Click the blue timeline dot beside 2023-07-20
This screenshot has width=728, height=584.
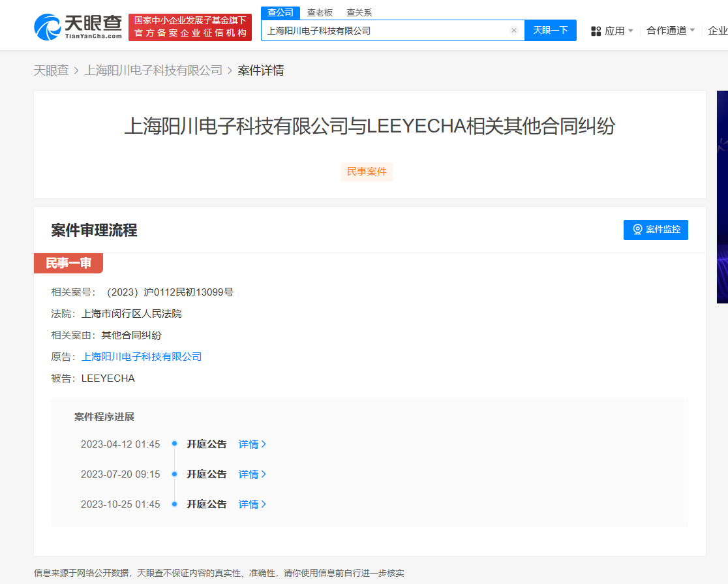point(174,474)
